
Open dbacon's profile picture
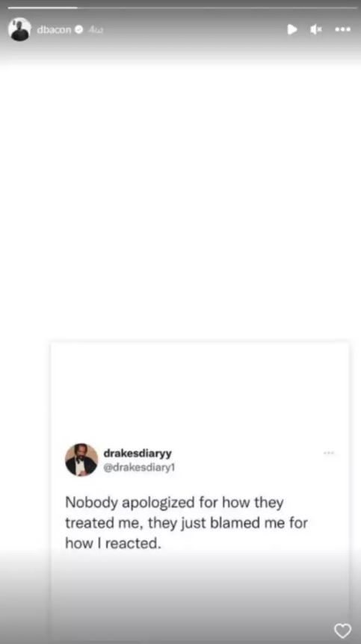click(x=19, y=29)
